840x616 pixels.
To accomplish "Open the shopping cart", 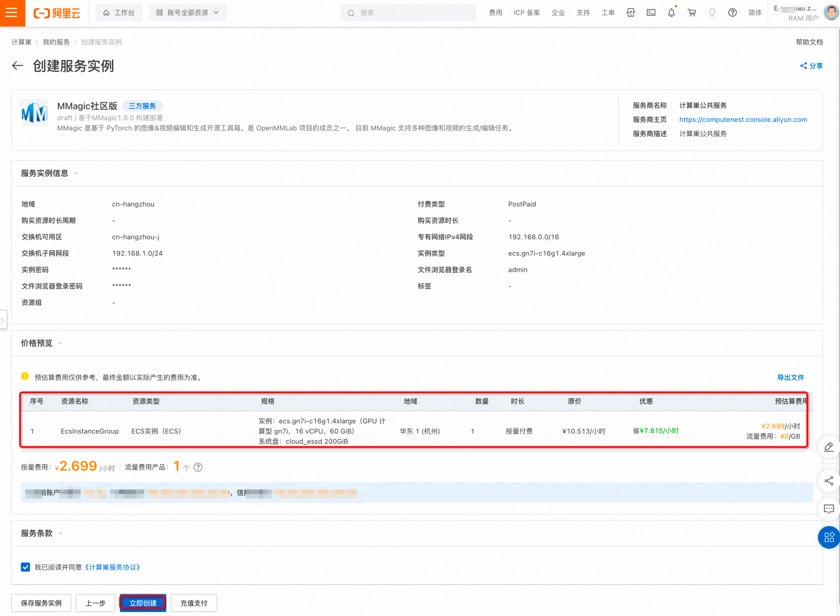I will pos(692,12).
